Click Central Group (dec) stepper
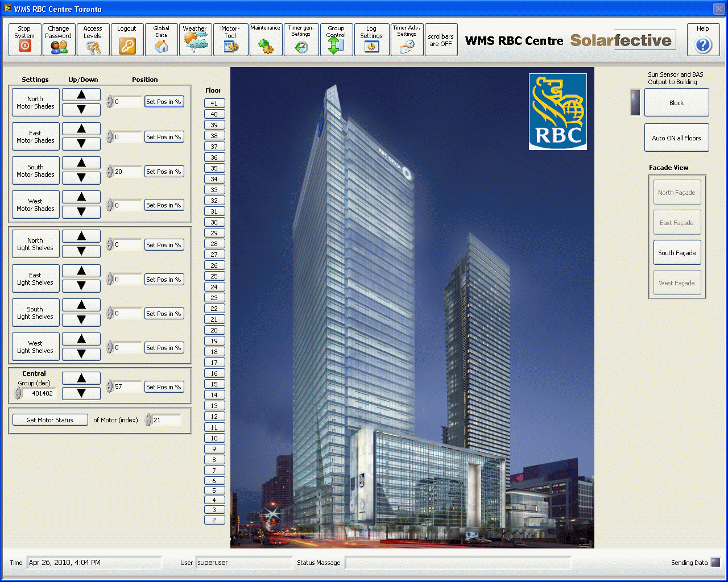The width and height of the screenshot is (728, 582). click(x=18, y=393)
